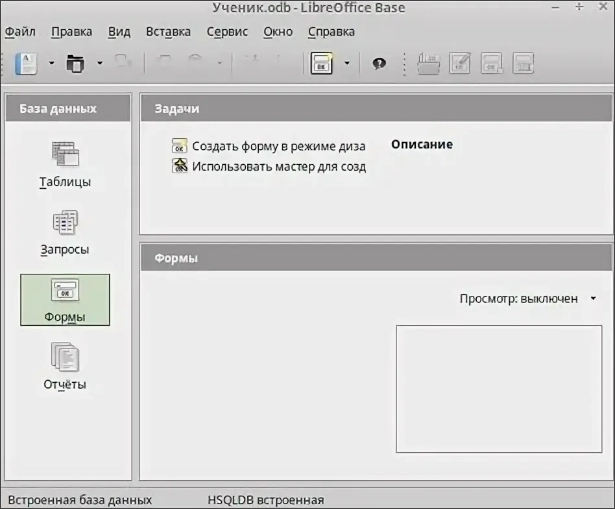615x509 pixels.
Task: Select Таблицы in the database pane
Action: 65,165
